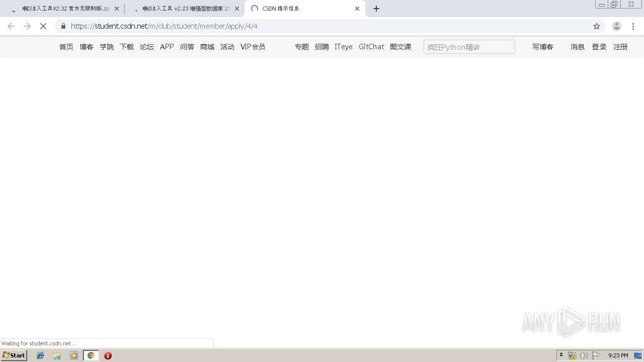
Task: Close the 啊D注入工具V2.32 tab
Action: pyautogui.click(x=117, y=9)
